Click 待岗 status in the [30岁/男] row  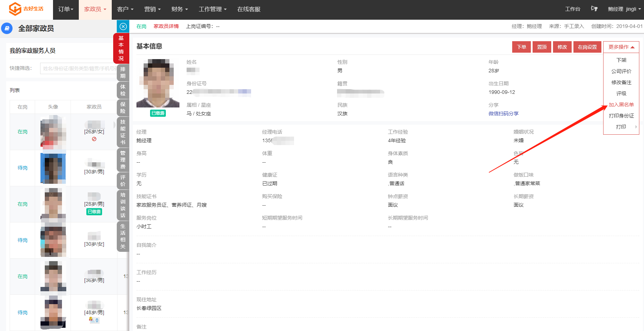pos(23,168)
